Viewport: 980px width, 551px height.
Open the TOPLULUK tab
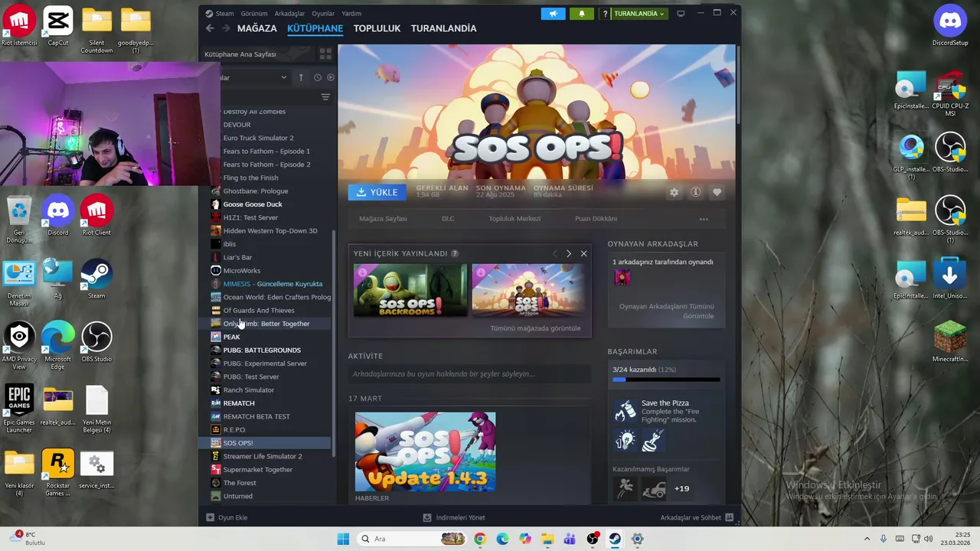tap(377, 28)
